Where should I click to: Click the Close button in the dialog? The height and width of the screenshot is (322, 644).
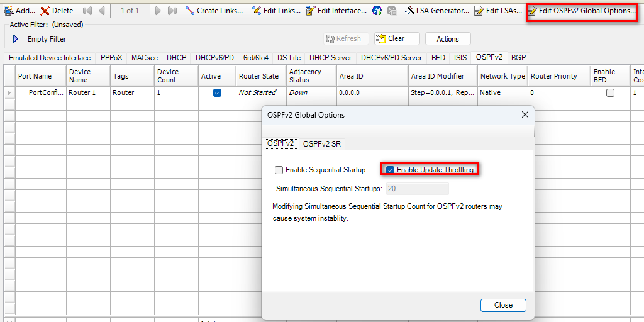click(502, 305)
